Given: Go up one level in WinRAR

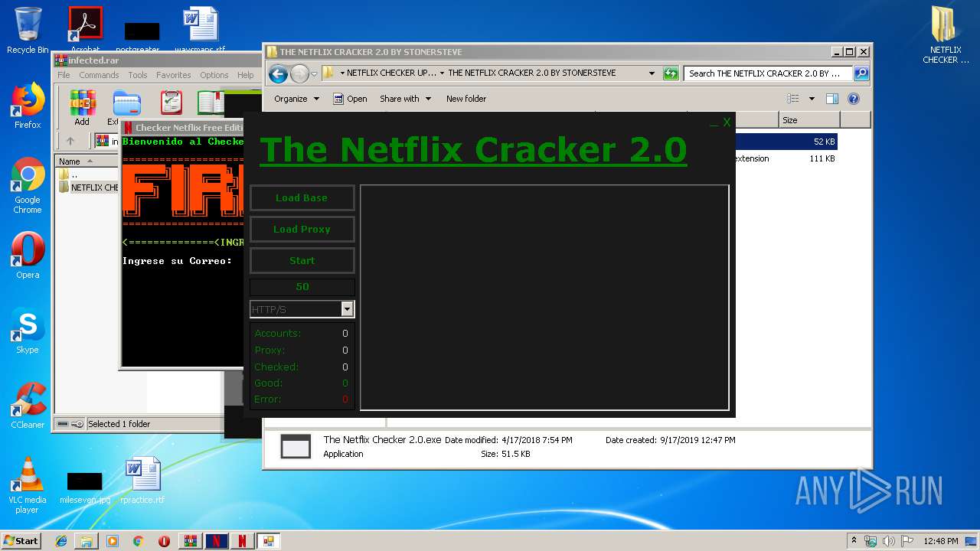Looking at the screenshot, I should coord(70,141).
